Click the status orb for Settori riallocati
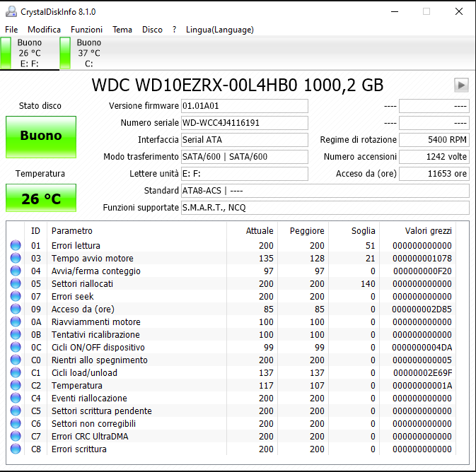 click(16, 283)
